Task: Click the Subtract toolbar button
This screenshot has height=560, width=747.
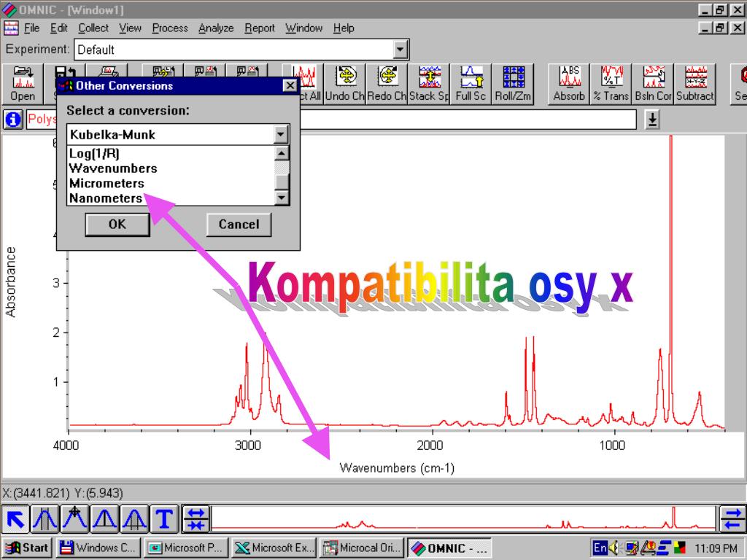Action: point(695,84)
